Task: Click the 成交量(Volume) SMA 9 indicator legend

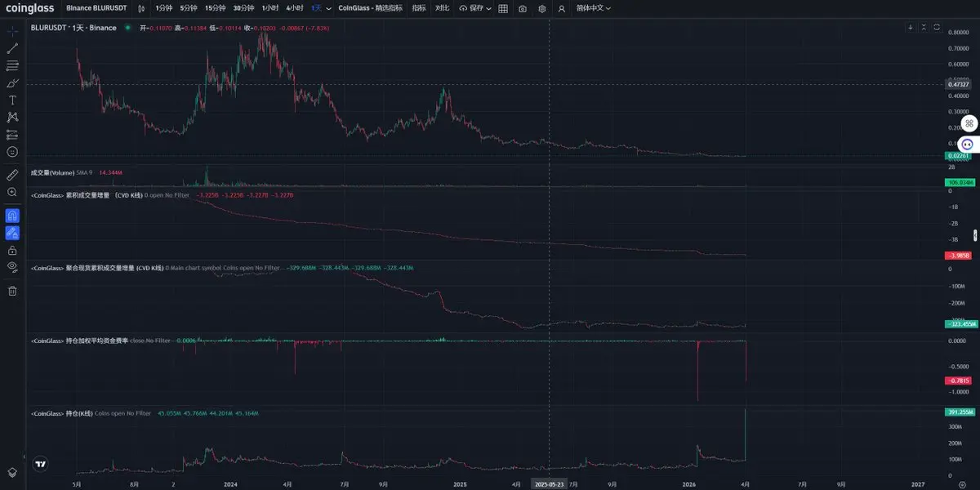Action: 62,172
